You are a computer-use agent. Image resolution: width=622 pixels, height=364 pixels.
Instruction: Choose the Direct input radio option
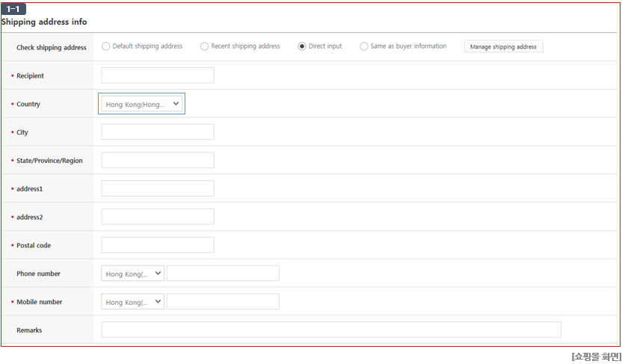302,46
